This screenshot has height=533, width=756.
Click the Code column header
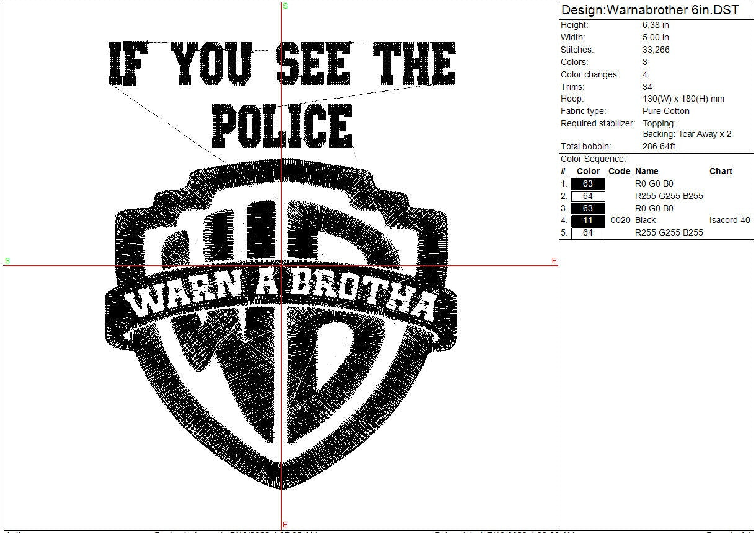pyautogui.click(x=619, y=171)
